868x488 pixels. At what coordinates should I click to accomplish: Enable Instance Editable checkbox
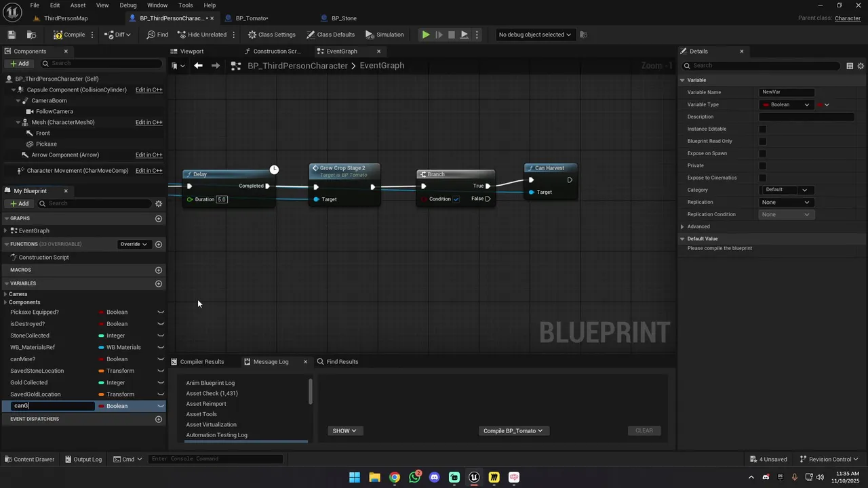pyautogui.click(x=762, y=129)
